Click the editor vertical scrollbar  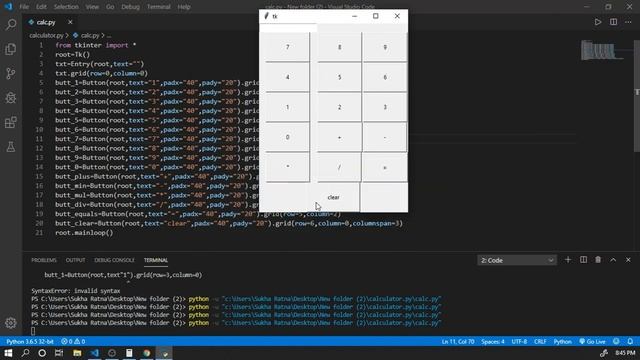click(x=637, y=96)
